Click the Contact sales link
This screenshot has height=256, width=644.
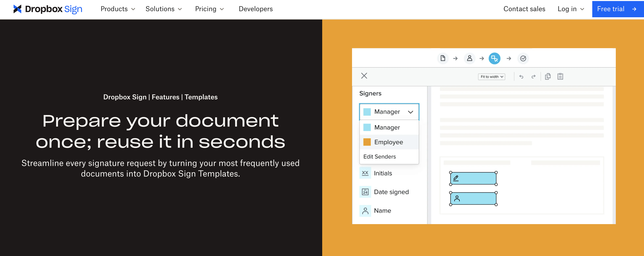524,9
